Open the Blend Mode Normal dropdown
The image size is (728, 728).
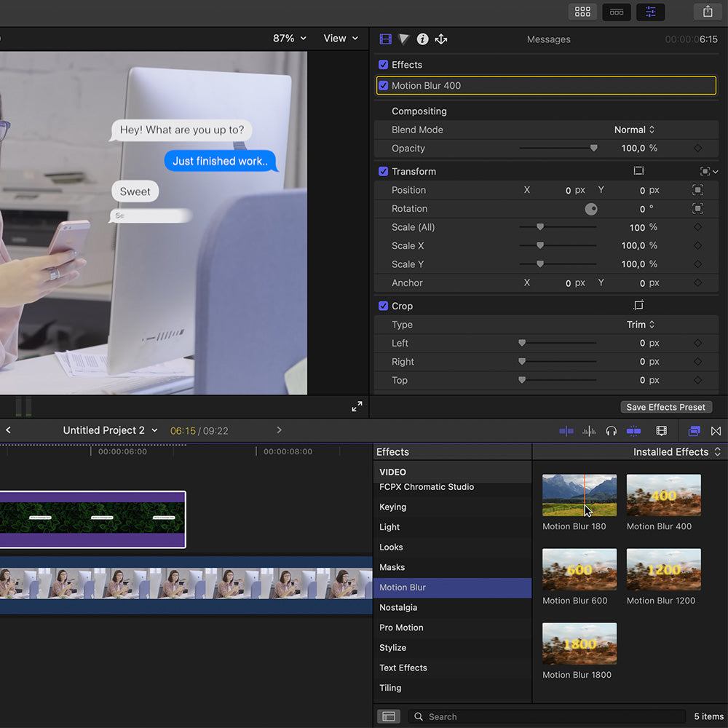634,130
